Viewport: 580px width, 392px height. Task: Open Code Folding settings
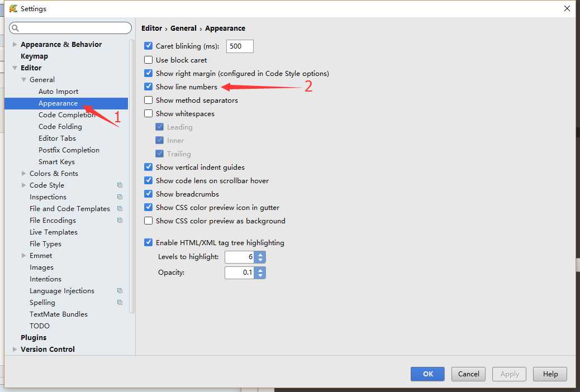(60, 126)
